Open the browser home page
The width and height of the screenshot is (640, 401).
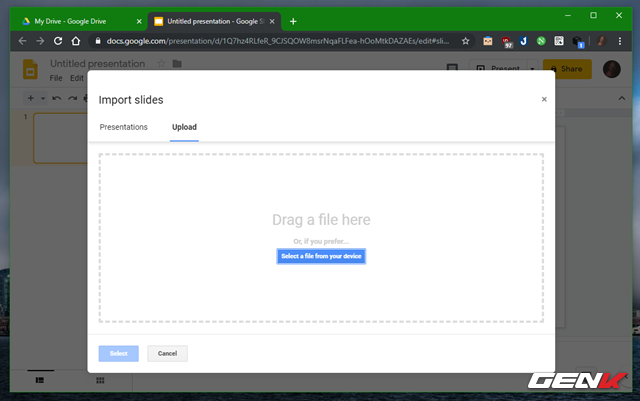(76, 41)
